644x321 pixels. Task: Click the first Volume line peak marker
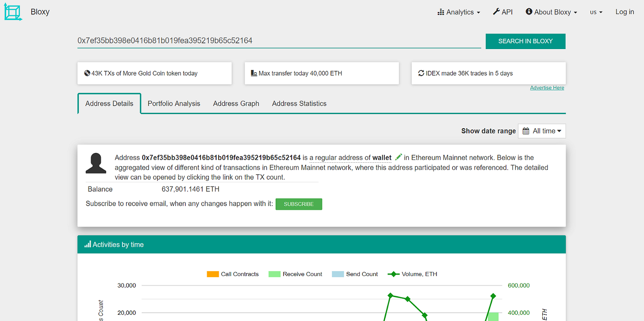(x=390, y=295)
